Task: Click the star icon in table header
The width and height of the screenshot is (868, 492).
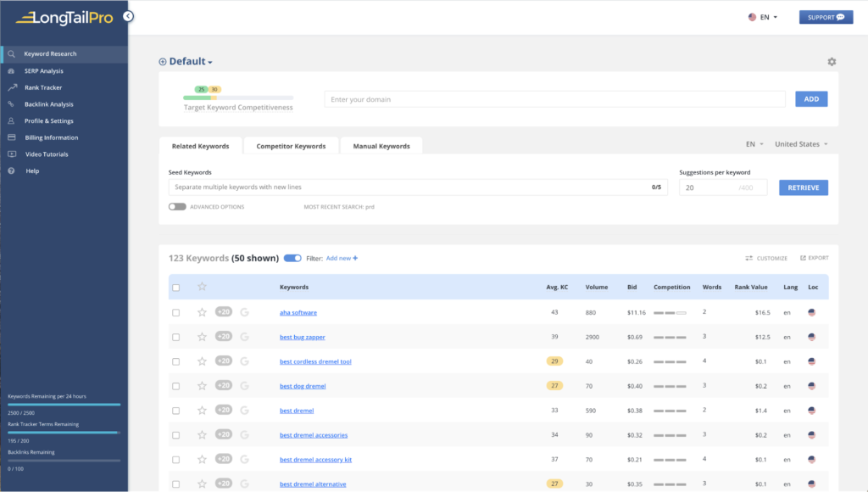Action: click(202, 287)
